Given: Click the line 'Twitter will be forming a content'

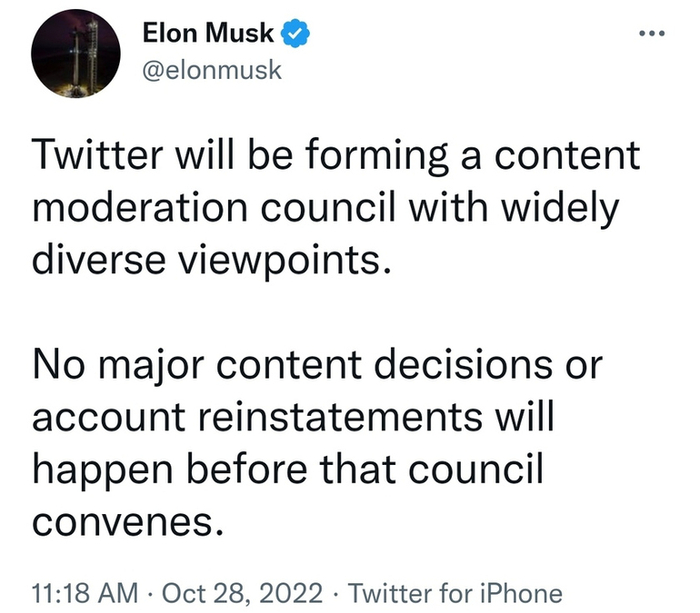Looking at the screenshot, I should pos(337,158).
